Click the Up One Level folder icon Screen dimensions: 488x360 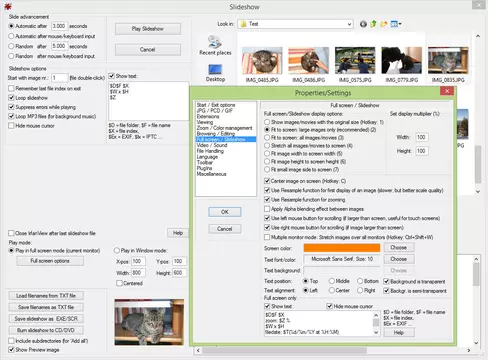point(373,24)
